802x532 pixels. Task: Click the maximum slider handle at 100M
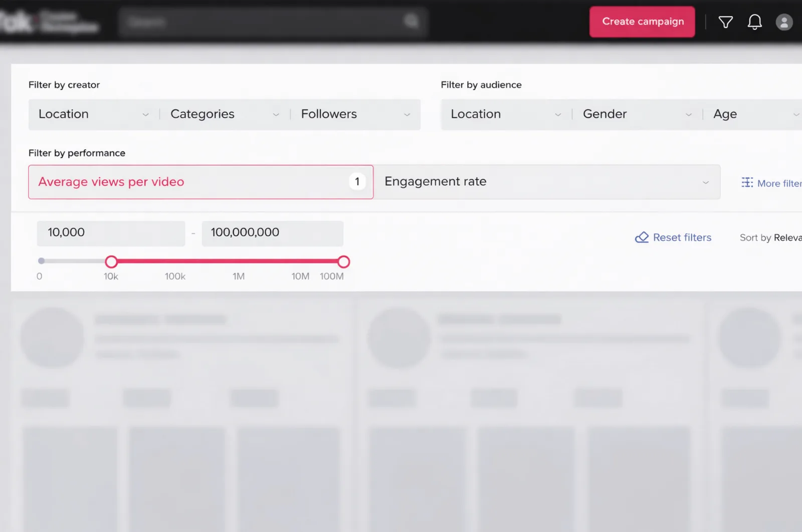(x=343, y=261)
